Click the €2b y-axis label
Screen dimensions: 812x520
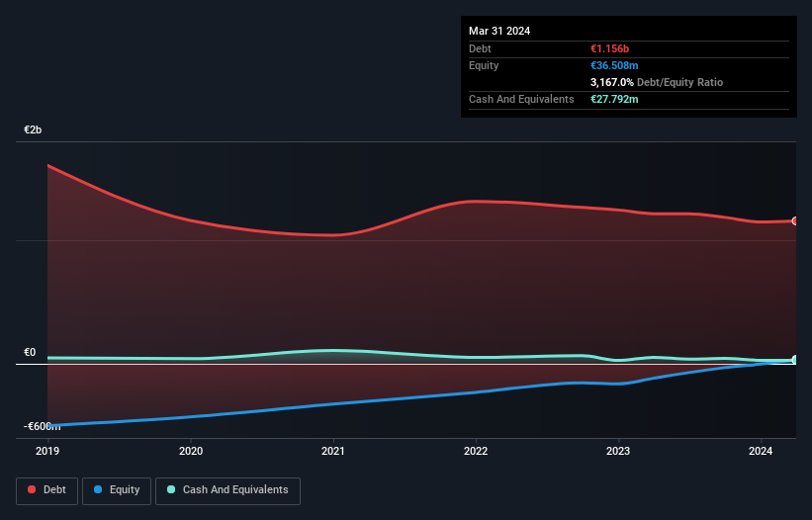[33, 130]
